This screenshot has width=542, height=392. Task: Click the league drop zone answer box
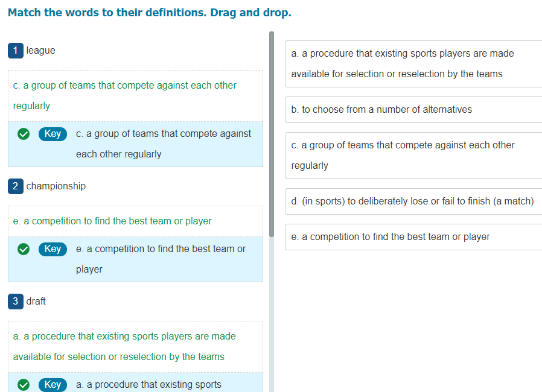click(x=135, y=95)
